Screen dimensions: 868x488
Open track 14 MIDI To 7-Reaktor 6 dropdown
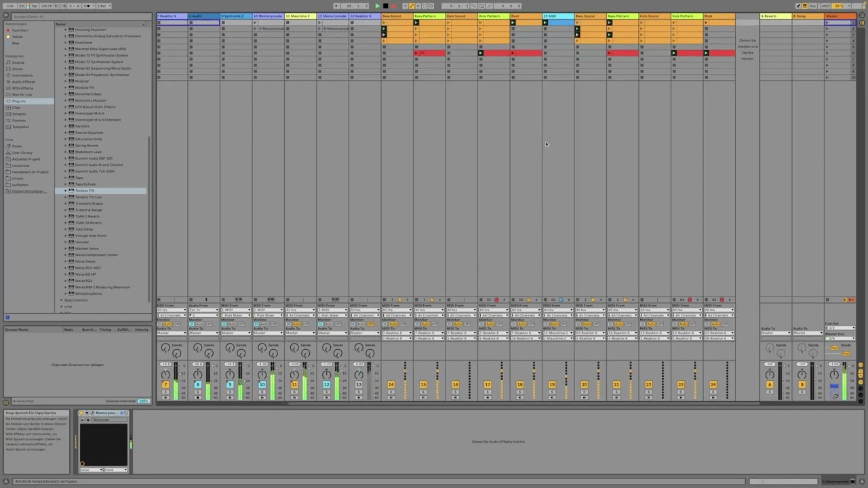click(x=397, y=333)
